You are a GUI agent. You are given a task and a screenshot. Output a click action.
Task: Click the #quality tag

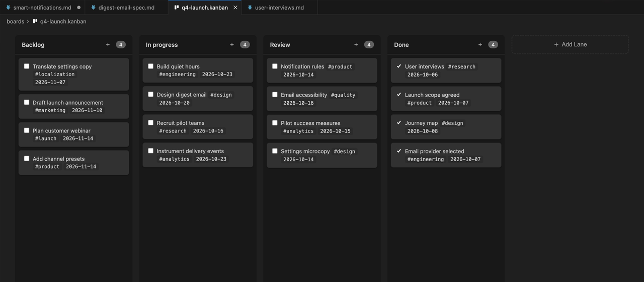tap(343, 95)
